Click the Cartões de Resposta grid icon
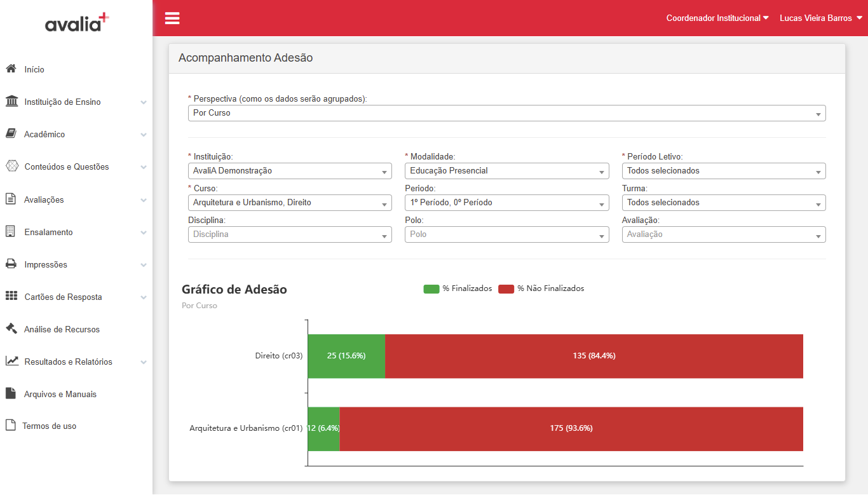Image resolution: width=868 pixels, height=495 pixels. (11, 296)
